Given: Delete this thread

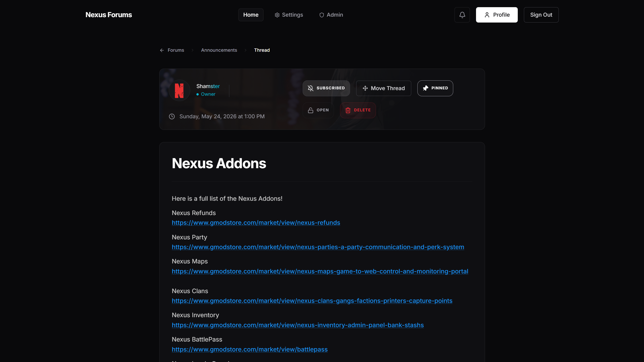Looking at the screenshot, I should (358, 110).
